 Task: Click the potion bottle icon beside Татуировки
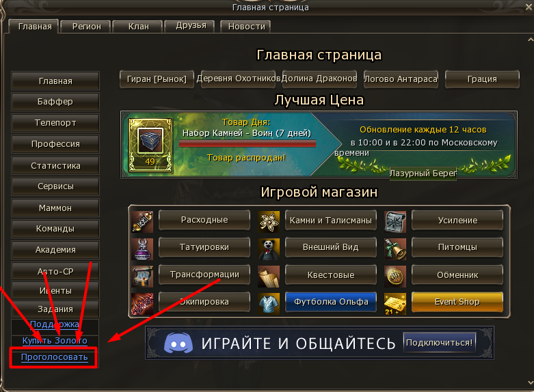142,249
